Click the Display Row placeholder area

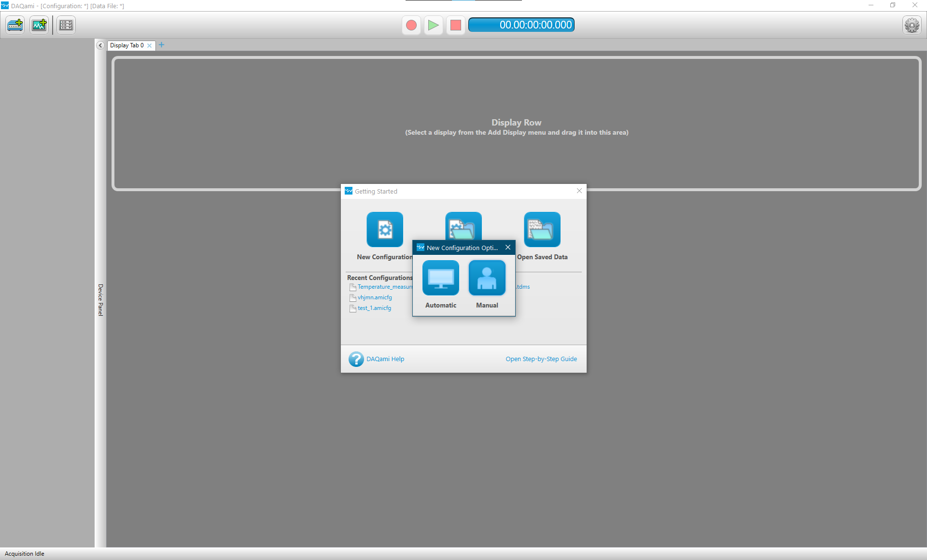coord(517,124)
